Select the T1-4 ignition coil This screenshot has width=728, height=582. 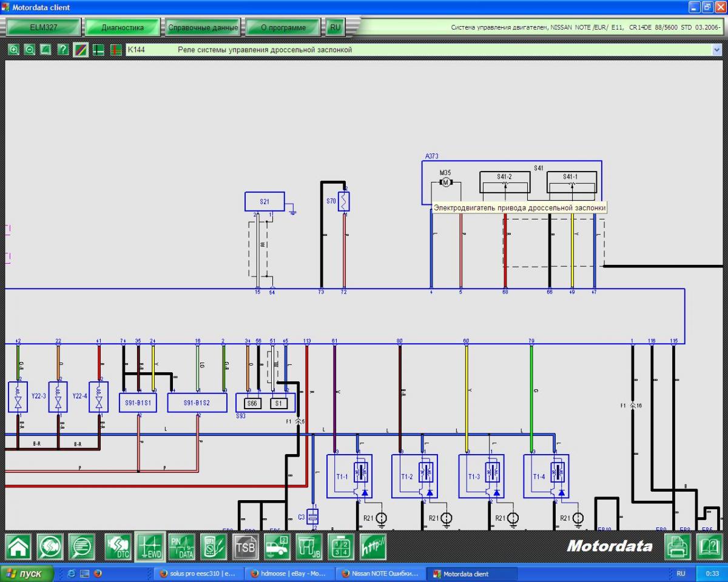click(x=546, y=476)
